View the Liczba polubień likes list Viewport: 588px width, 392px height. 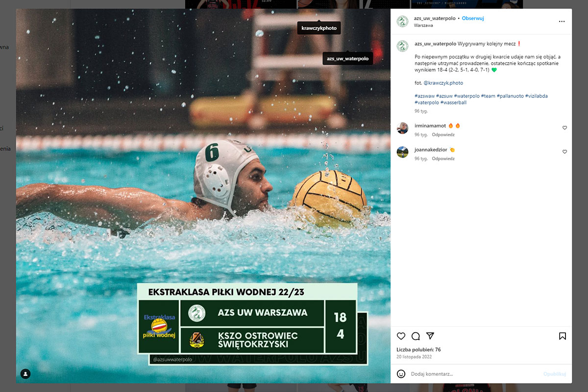[x=418, y=350]
